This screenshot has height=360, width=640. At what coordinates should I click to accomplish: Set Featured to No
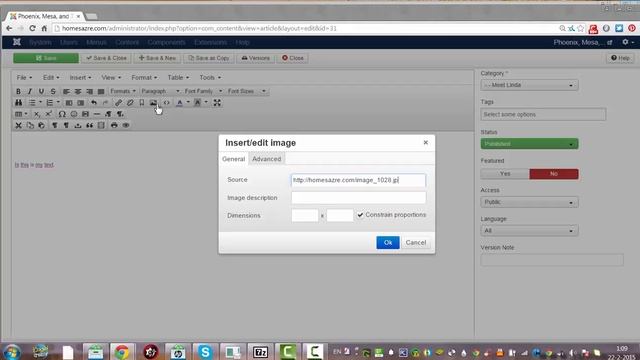point(554,174)
